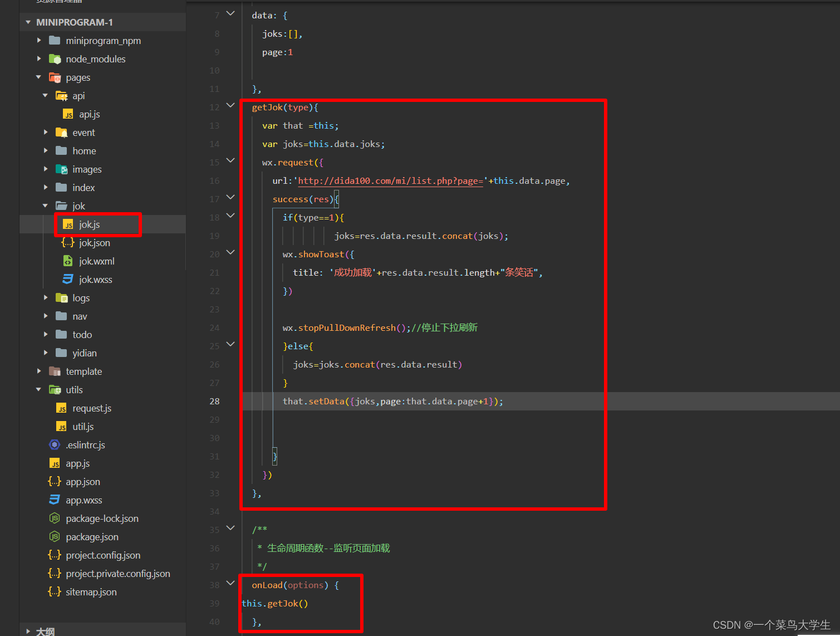Click the page:1 data line
This screenshot has width=840, height=636.
pyautogui.click(x=277, y=52)
